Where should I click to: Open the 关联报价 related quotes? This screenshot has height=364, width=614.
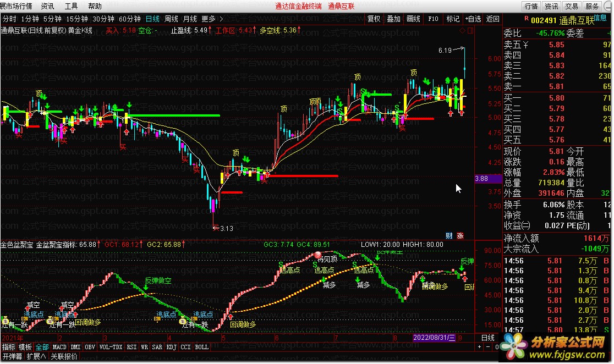click(x=64, y=356)
